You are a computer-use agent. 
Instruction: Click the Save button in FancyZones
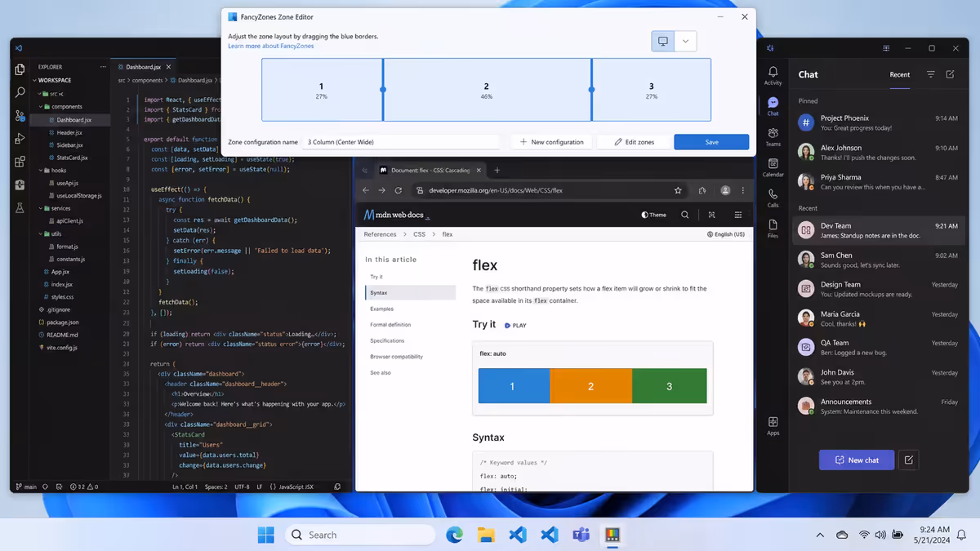711,142
